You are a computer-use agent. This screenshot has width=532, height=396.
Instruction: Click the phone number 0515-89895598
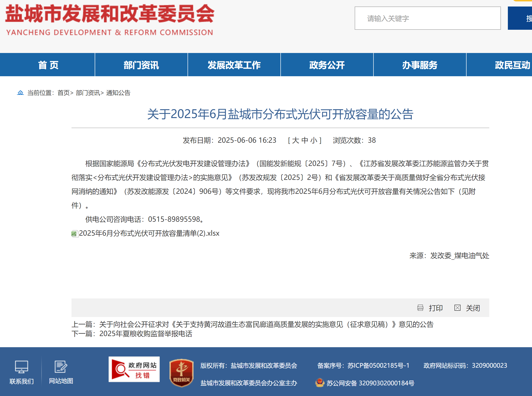(x=174, y=219)
